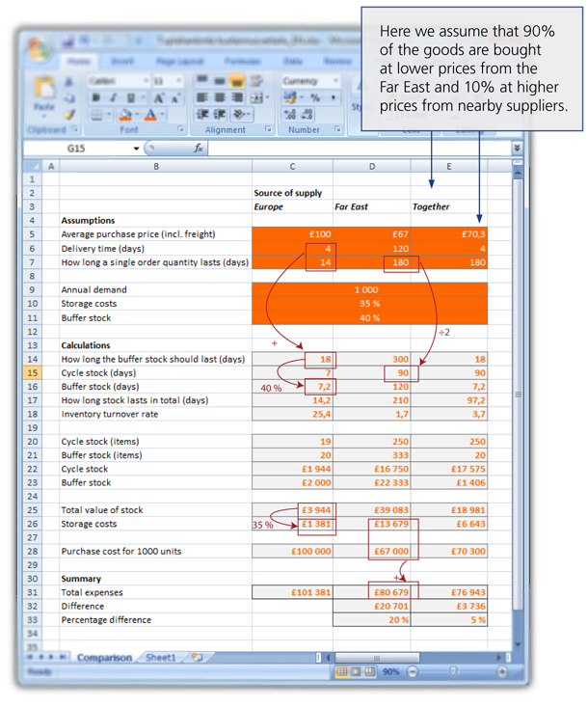The height and width of the screenshot is (707, 588).
Task: Click the vertical scrollbar down arrow
Action: [x=518, y=644]
